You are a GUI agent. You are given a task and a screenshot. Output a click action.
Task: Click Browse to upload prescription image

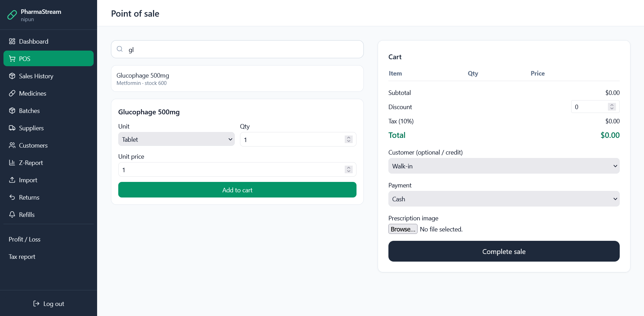tap(403, 229)
